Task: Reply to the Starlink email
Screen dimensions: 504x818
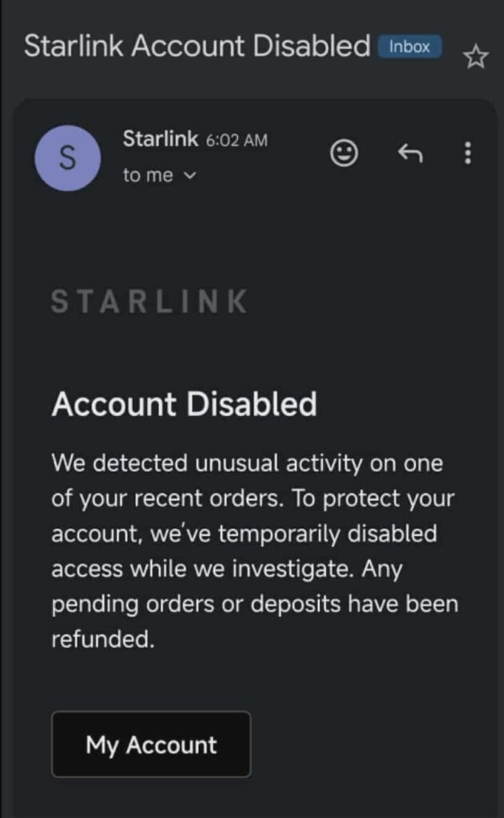Action: pos(410,153)
